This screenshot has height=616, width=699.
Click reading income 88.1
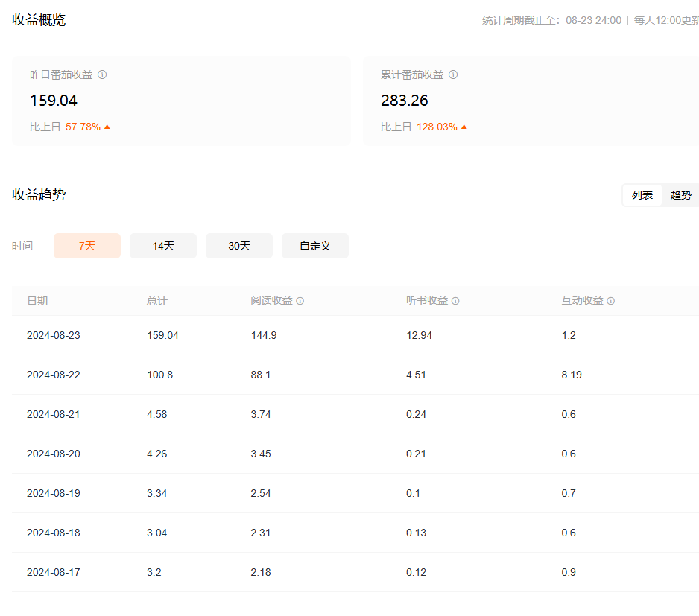261,375
